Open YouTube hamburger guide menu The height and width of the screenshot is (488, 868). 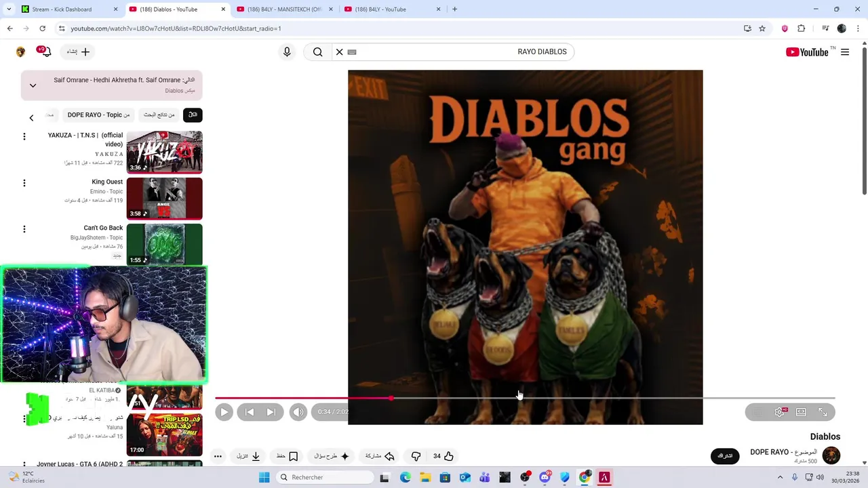pyautogui.click(x=845, y=52)
